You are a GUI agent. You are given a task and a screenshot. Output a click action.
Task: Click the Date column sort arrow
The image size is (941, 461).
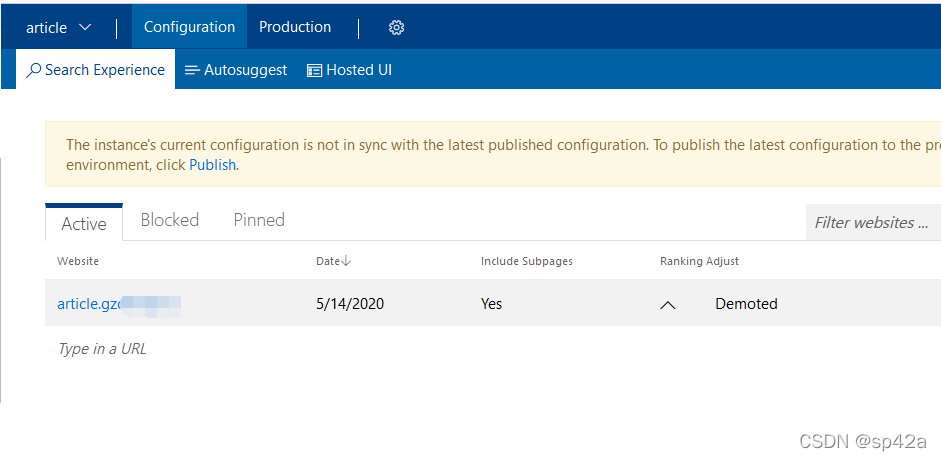346,261
